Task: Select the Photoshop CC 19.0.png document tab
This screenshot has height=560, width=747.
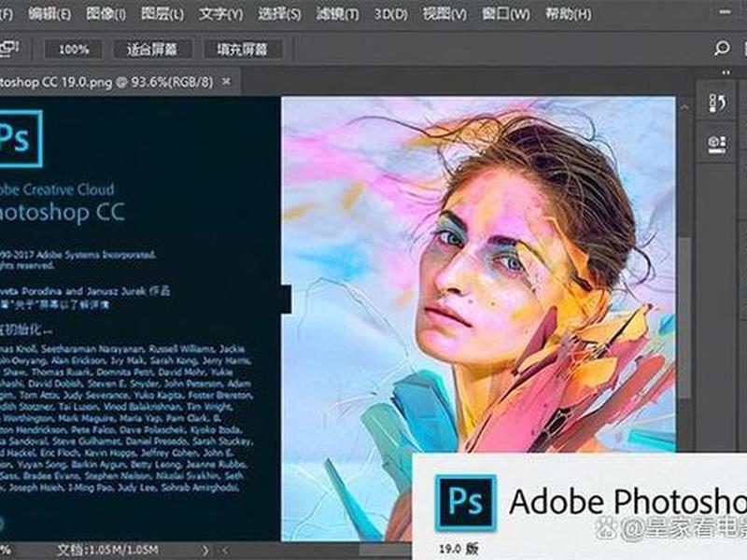Action: point(106,82)
